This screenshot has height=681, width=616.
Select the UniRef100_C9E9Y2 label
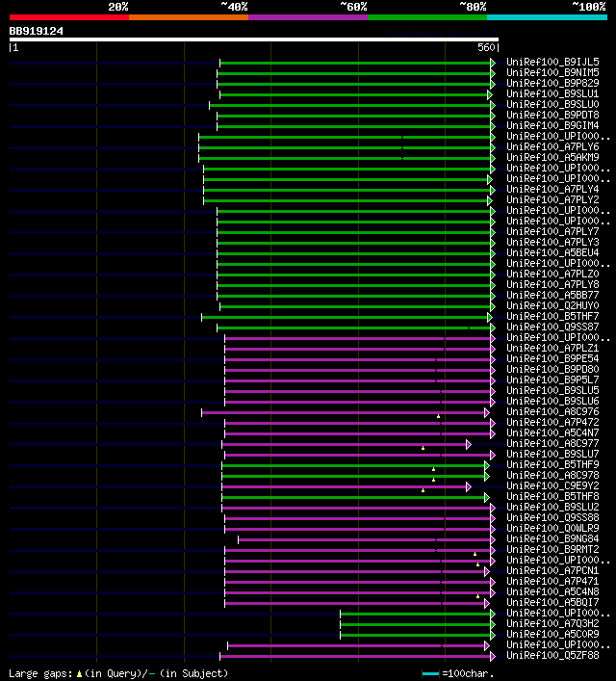552,486
